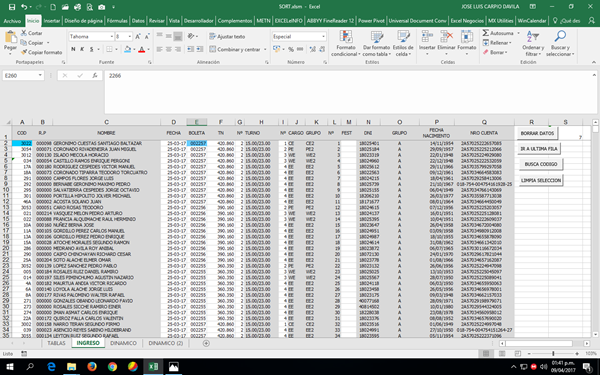Open the number format Especial dropdown
The height and width of the screenshot is (375, 600).
point(323,36)
